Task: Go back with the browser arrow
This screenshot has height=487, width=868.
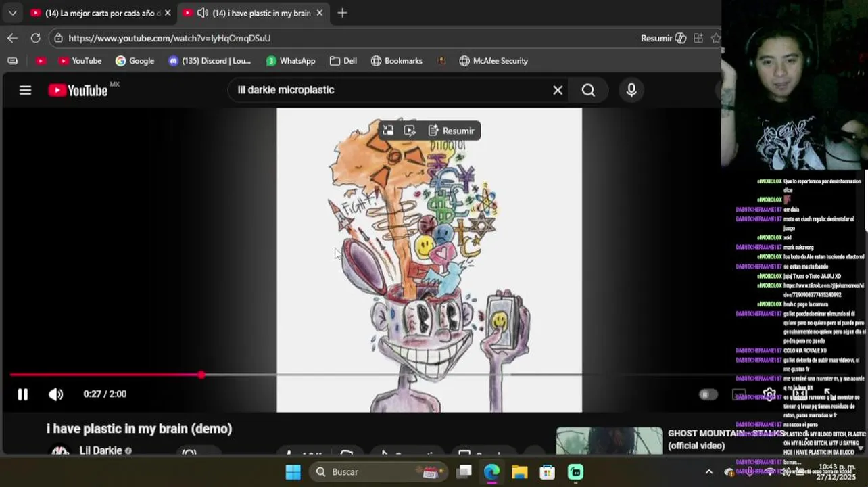Action: click(12, 38)
